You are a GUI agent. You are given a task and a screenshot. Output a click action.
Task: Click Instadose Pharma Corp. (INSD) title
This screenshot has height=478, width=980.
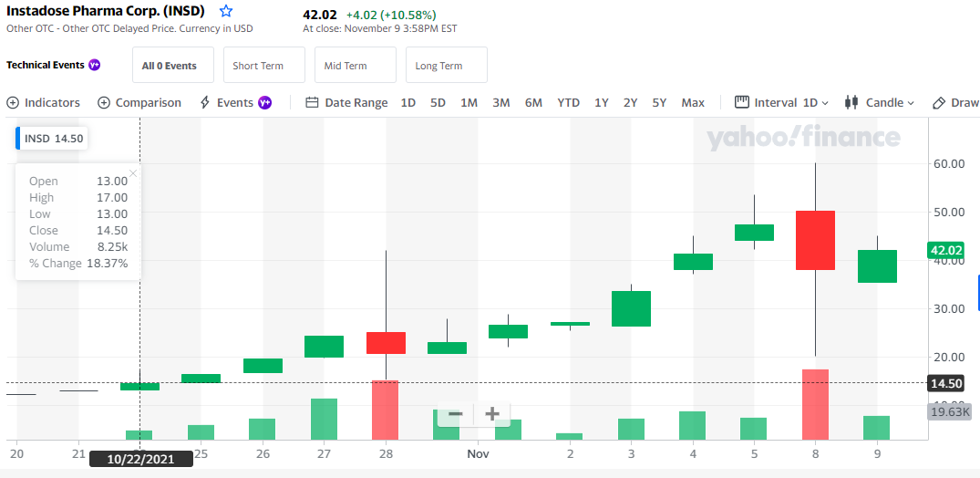pyautogui.click(x=106, y=11)
